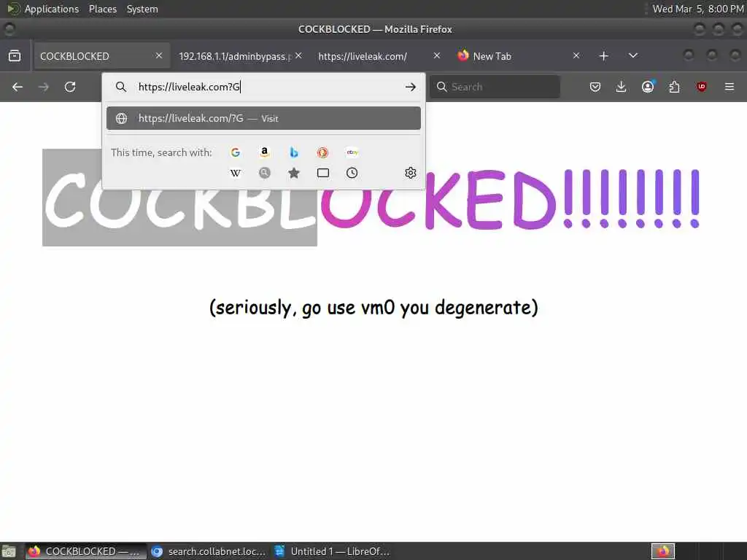Click the show desktop taskbar icon

(9, 551)
